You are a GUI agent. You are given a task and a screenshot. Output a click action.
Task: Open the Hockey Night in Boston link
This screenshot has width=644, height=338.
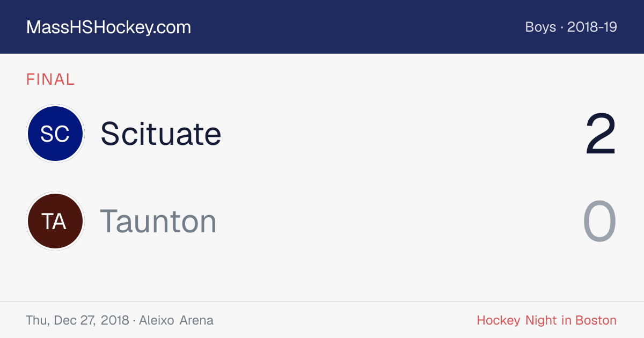tap(547, 321)
